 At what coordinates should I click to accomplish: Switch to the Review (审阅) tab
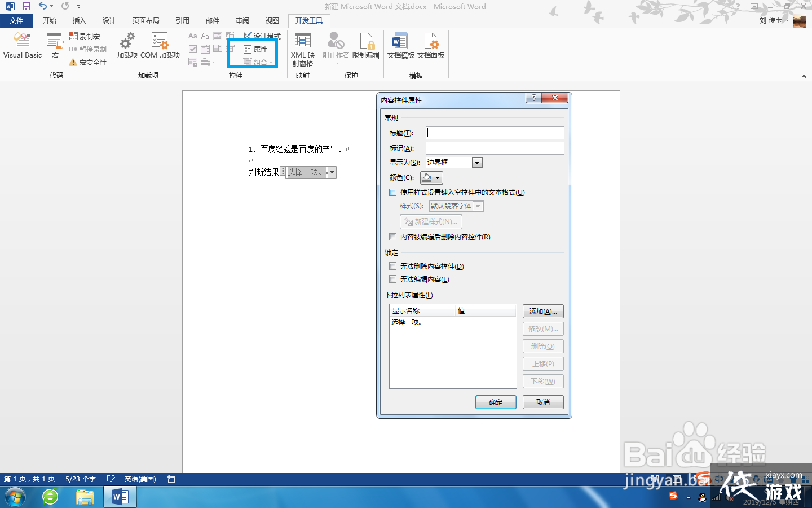(242, 21)
